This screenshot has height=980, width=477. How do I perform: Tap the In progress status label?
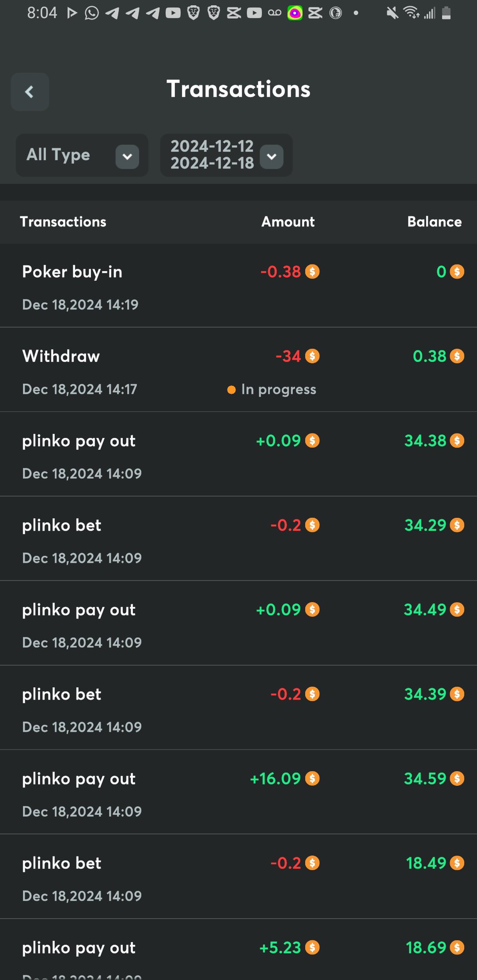279,389
